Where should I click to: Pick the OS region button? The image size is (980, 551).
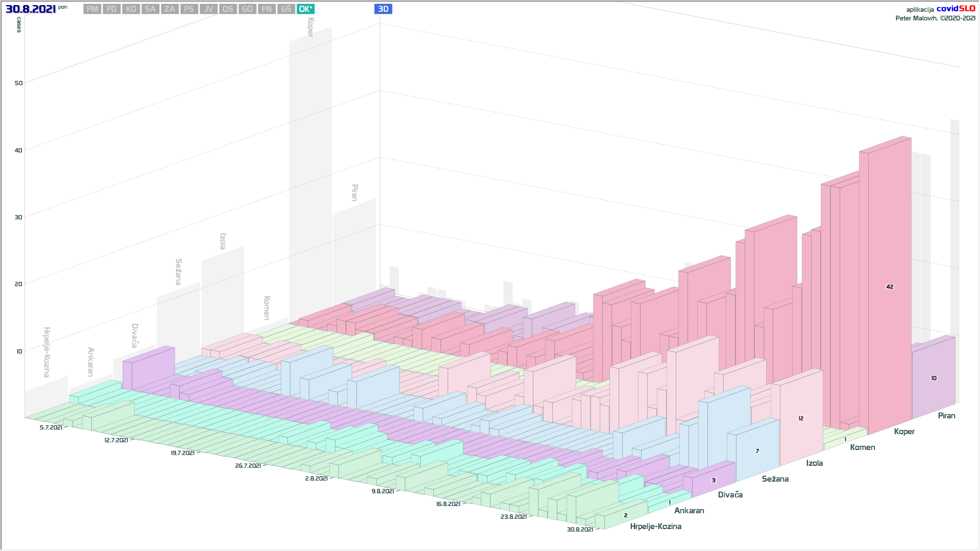(x=228, y=9)
